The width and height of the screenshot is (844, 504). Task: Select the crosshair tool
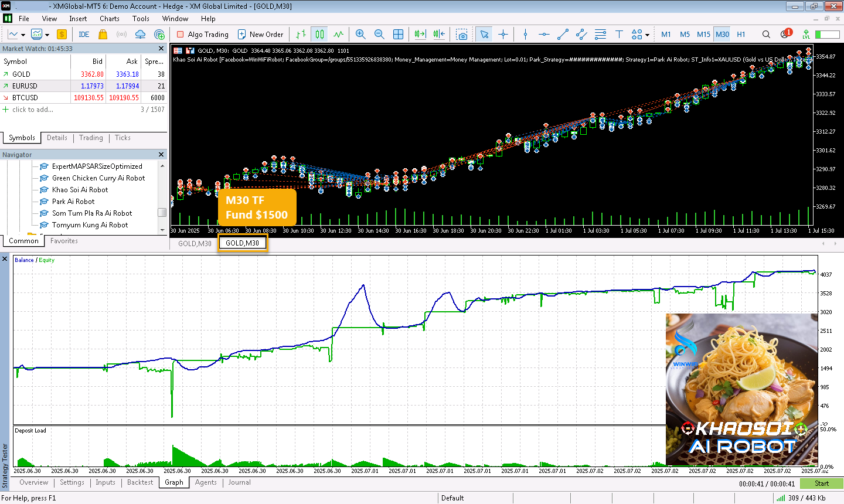503,34
